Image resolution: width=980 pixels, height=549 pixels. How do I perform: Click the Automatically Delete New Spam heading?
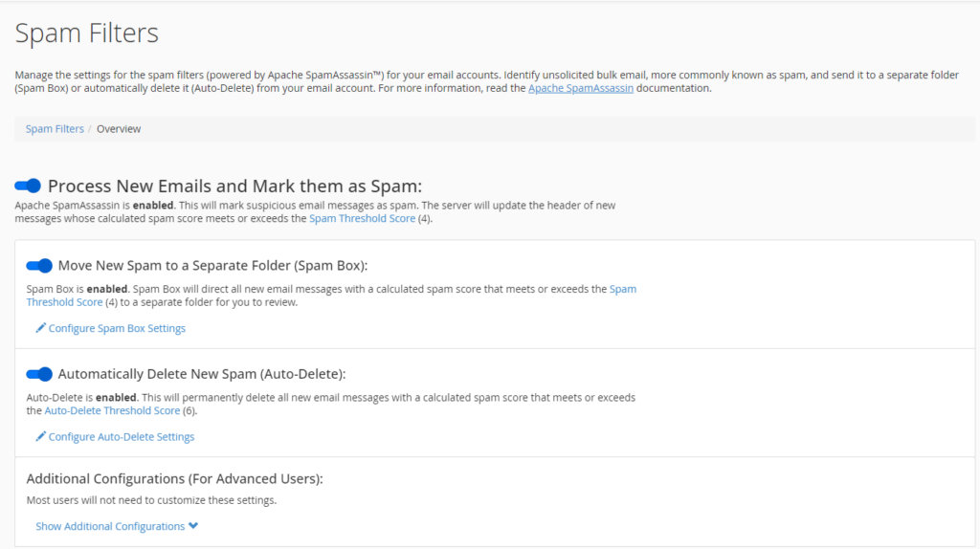[202, 374]
